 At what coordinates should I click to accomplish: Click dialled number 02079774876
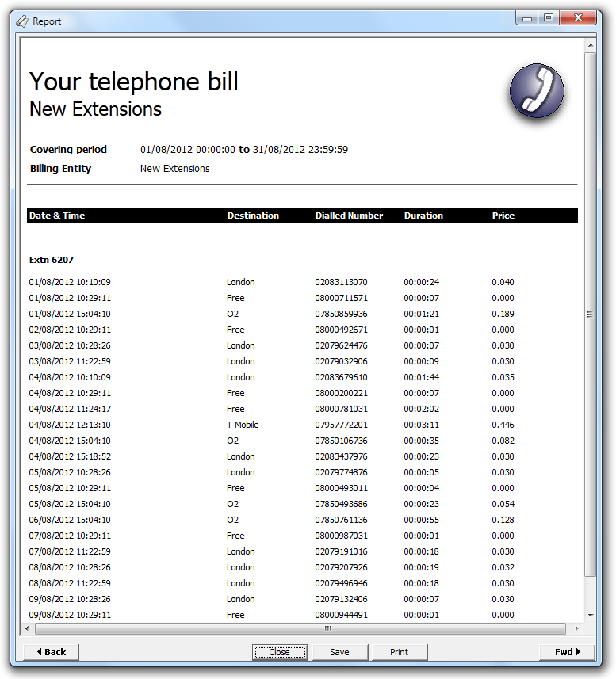pyautogui.click(x=341, y=472)
